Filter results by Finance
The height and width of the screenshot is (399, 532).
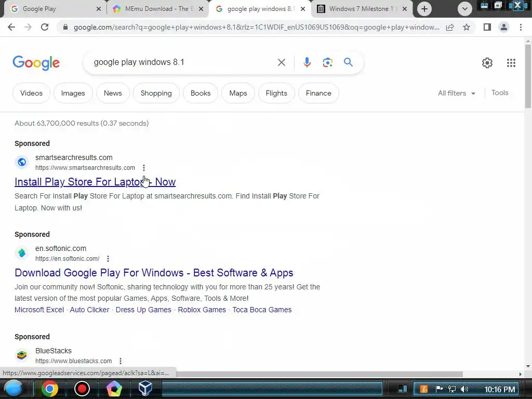pyautogui.click(x=318, y=93)
